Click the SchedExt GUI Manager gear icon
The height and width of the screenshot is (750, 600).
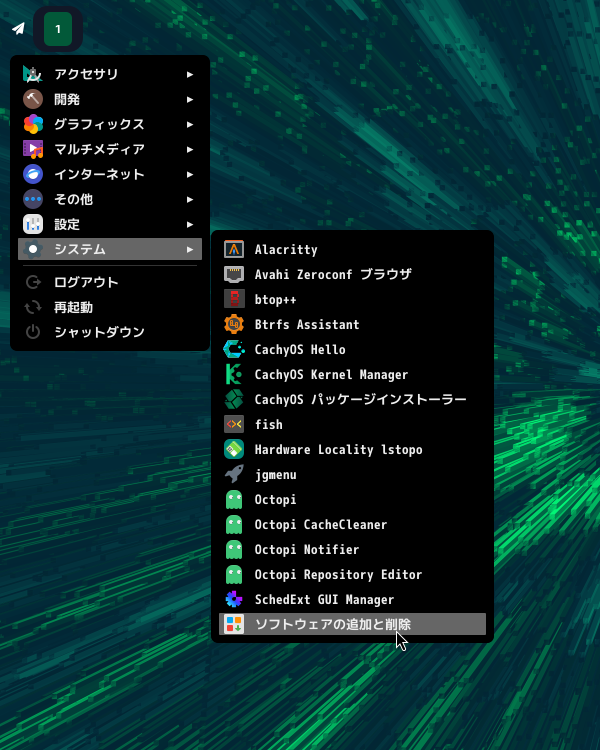pos(234,599)
